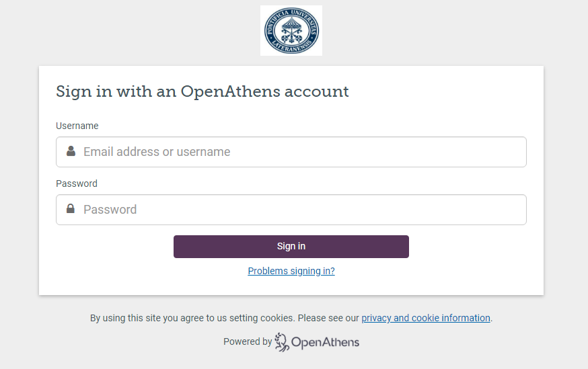Submit the form with the Sign in button
The height and width of the screenshot is (369, 588).
[x=291, y=247]
